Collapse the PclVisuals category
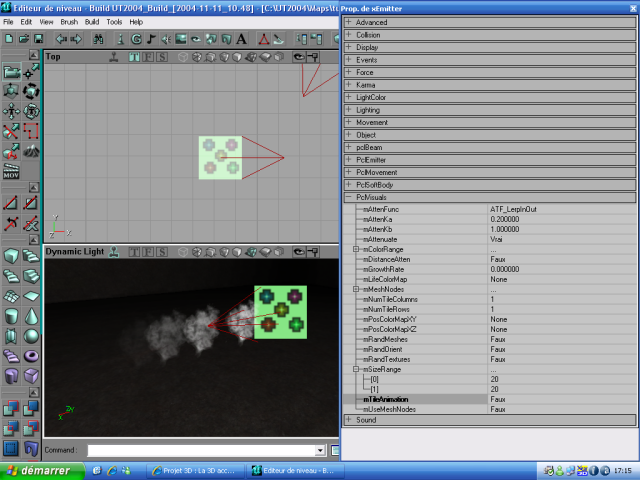Screen dimensions: 640x480 coord(348,198)
